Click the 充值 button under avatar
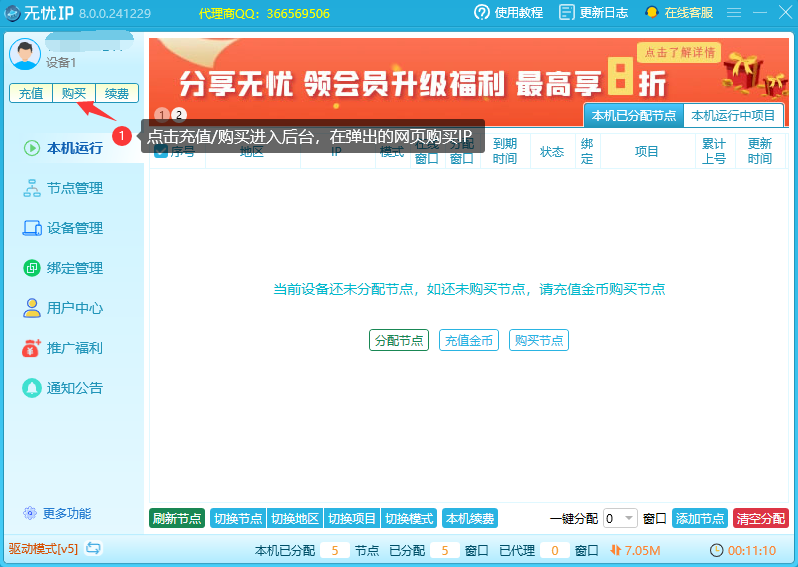 point(31,93)
